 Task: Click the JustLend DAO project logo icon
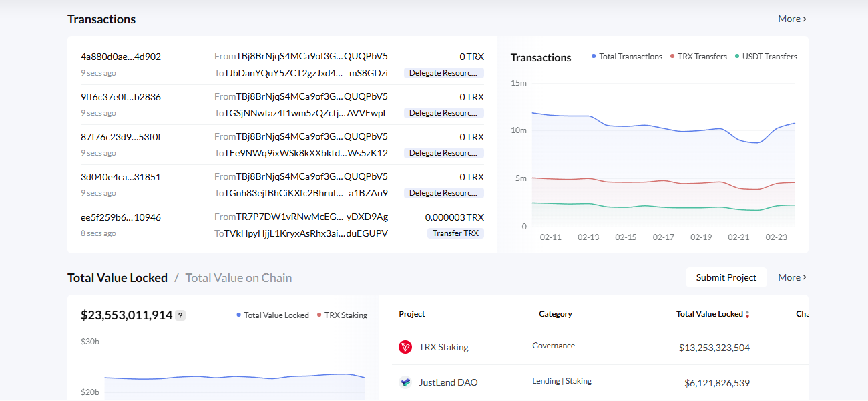click(405, 382)
